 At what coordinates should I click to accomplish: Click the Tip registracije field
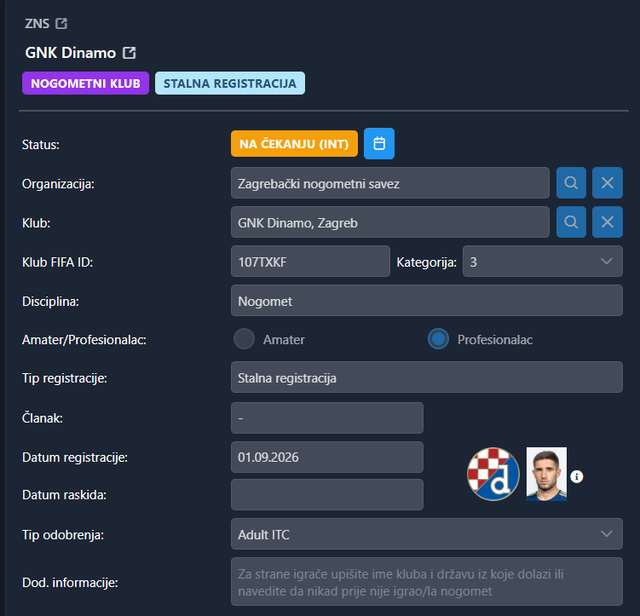click(427, 377)
